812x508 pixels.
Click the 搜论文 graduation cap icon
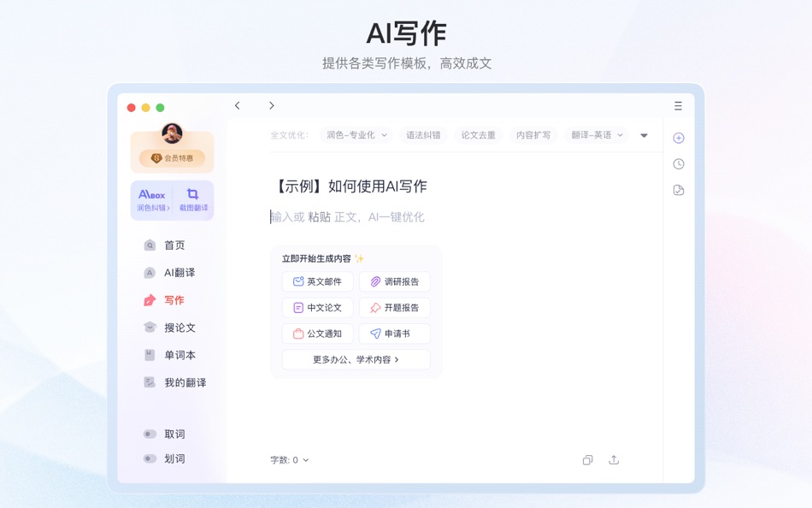tap(150, 327)
